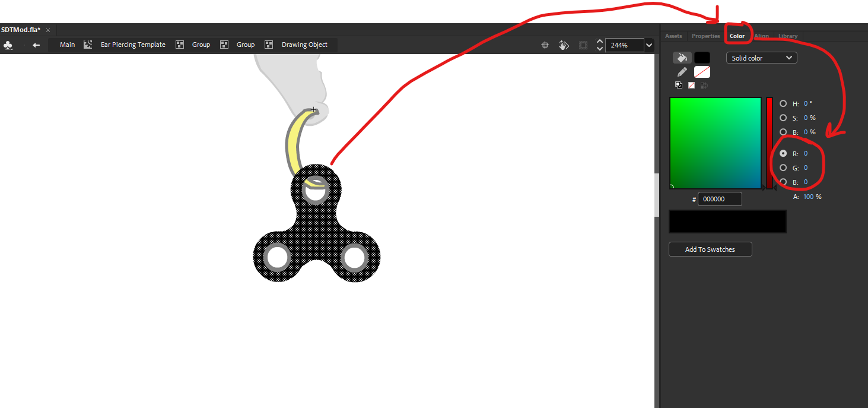Click the black and white default colors icon
868x408 pixels.
[x=679, y=85]
